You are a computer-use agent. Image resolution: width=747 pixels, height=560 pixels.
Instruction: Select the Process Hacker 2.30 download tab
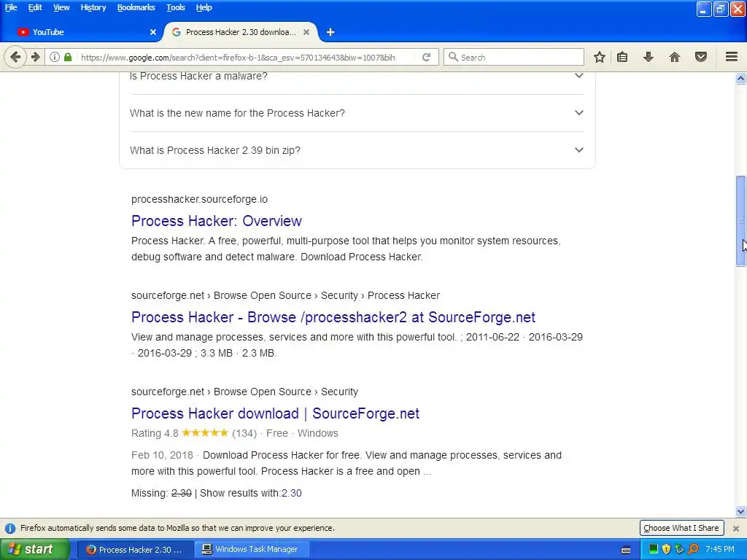tap(241, 32)
